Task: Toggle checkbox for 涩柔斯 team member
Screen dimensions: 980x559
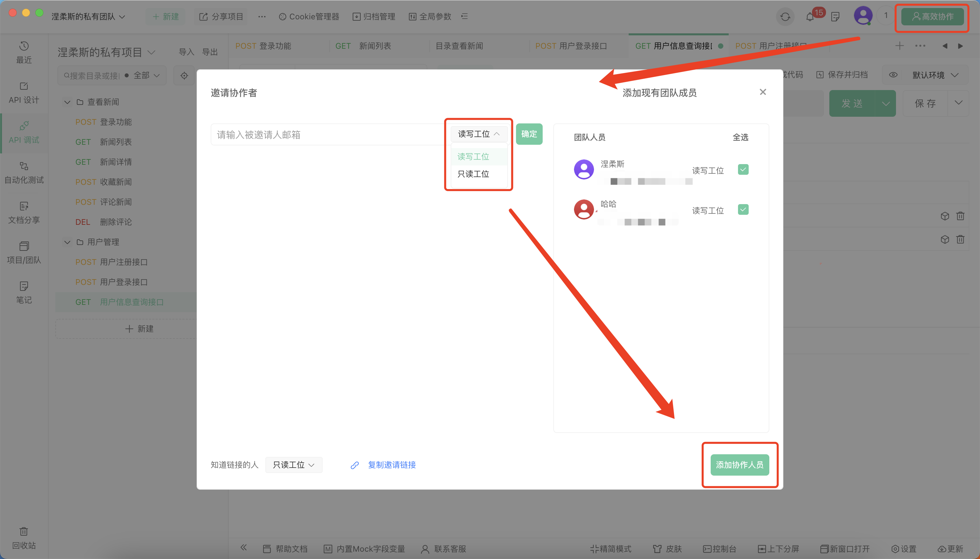Action: coord(742,170)
